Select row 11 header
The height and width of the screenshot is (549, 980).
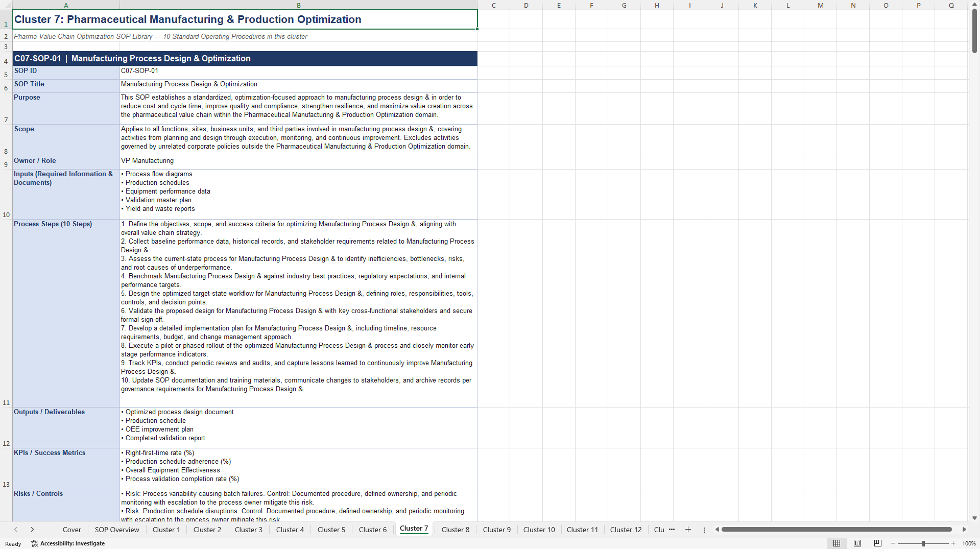[x=6, y=313]
